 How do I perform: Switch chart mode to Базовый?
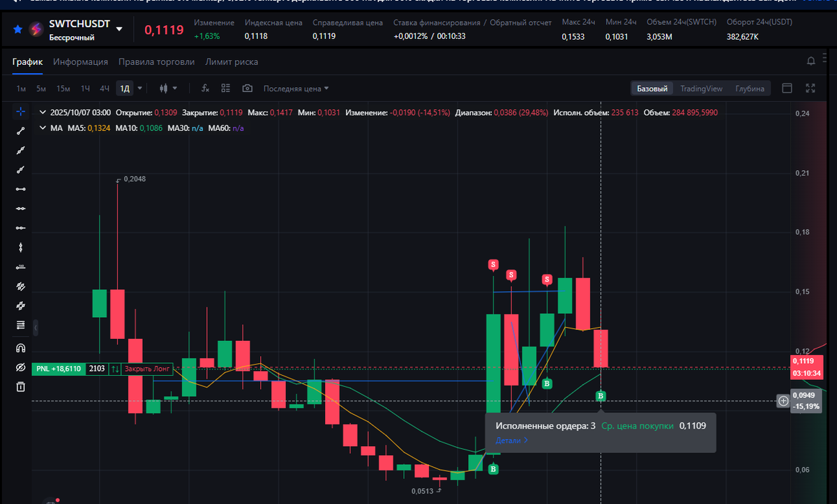pyautogui.click(x=652, y=89)
